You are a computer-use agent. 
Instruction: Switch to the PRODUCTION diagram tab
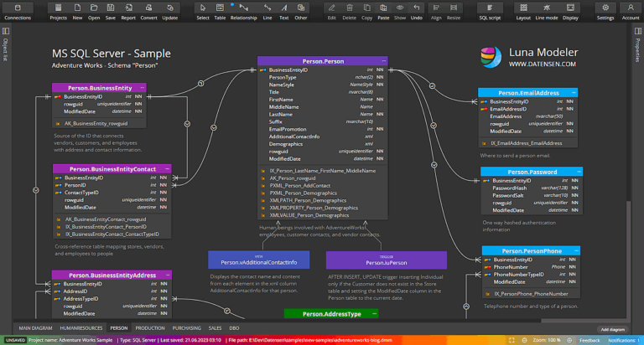coord(150,328)
